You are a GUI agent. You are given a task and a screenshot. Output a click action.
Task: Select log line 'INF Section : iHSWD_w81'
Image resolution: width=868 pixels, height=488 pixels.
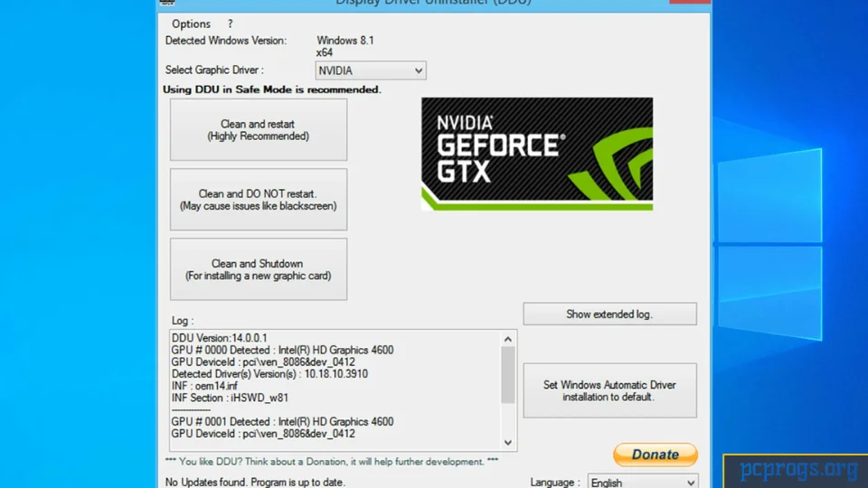[x=230, y=398]
